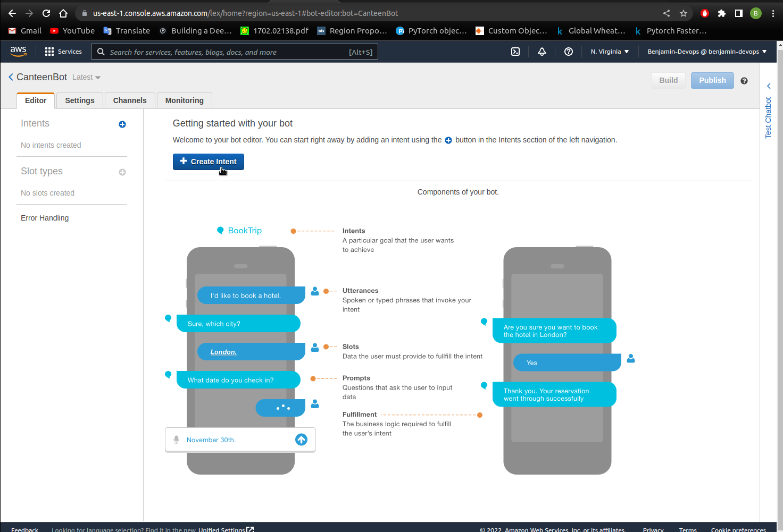Open the Global Wheat… bookmark

tap(590, 31)
